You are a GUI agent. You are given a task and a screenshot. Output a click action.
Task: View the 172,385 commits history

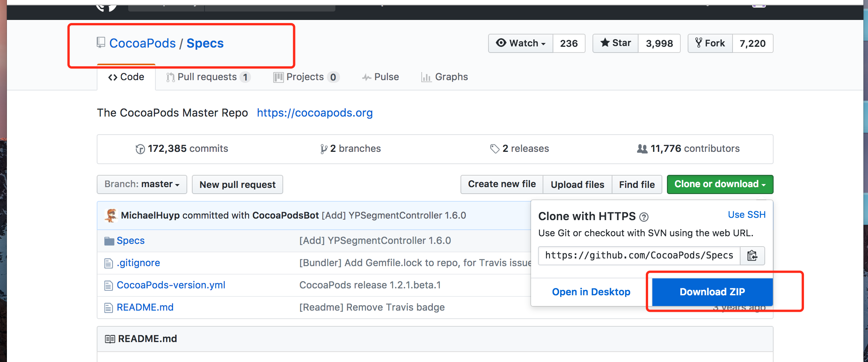pyautogui.click(x=182, y=149)
